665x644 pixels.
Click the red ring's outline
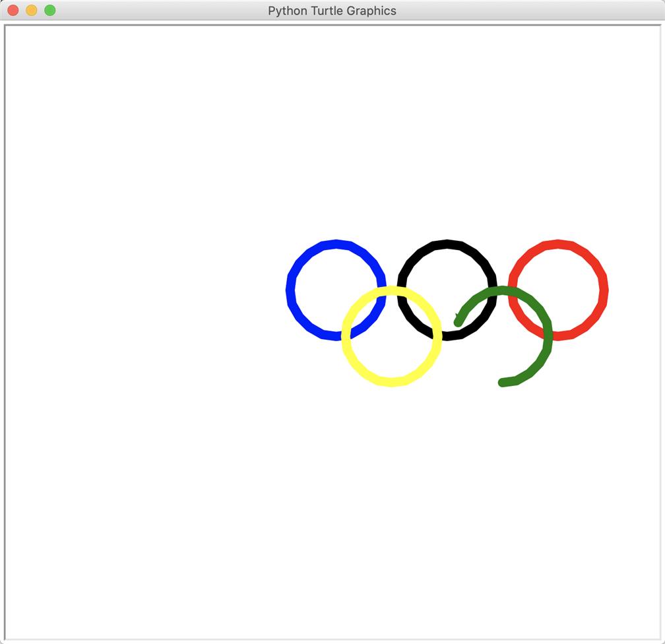(603, 290)
